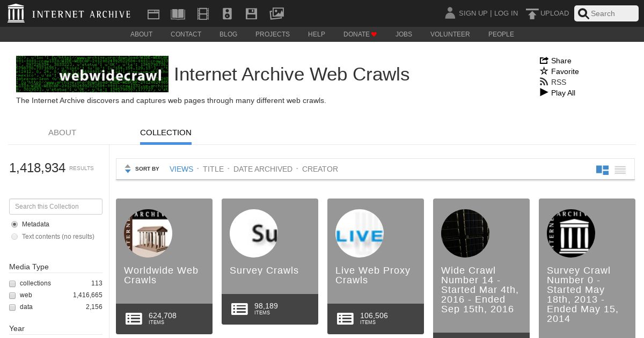Sort results by VIEWS
The height and width of the screenshot is (338, 644).
[181, 169]
